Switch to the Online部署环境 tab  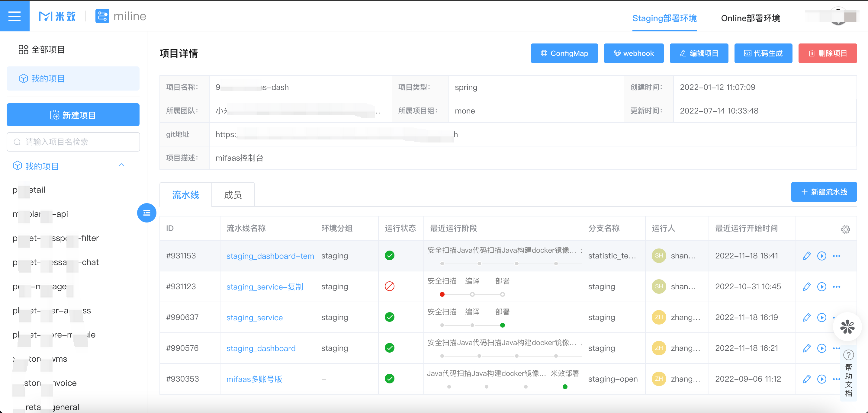(x=750, y=18)
